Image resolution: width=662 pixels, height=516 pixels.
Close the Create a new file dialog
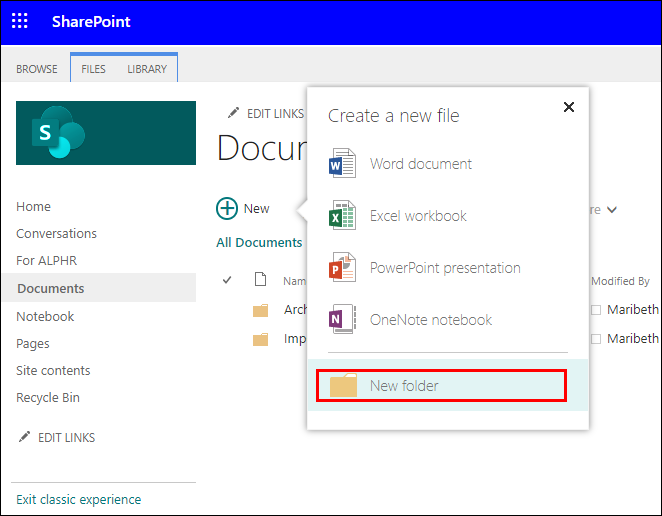pyautogui.click(x=569, y=107)
